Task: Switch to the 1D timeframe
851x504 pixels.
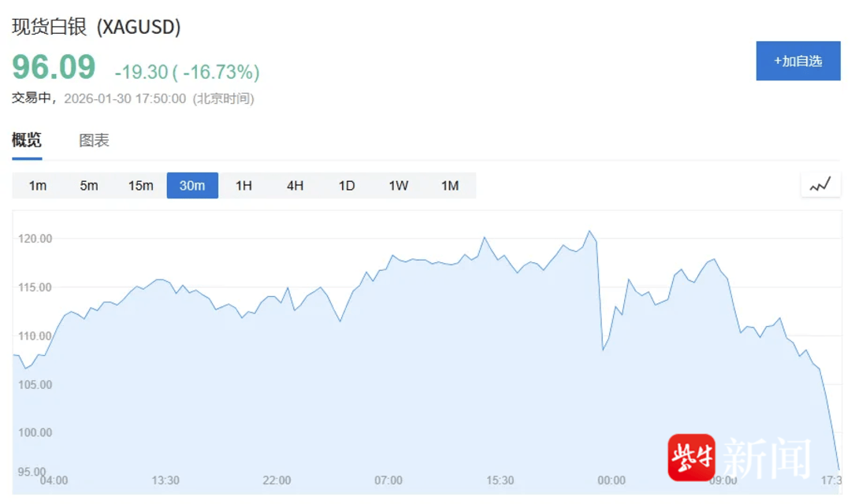Action: click(347, 186)
